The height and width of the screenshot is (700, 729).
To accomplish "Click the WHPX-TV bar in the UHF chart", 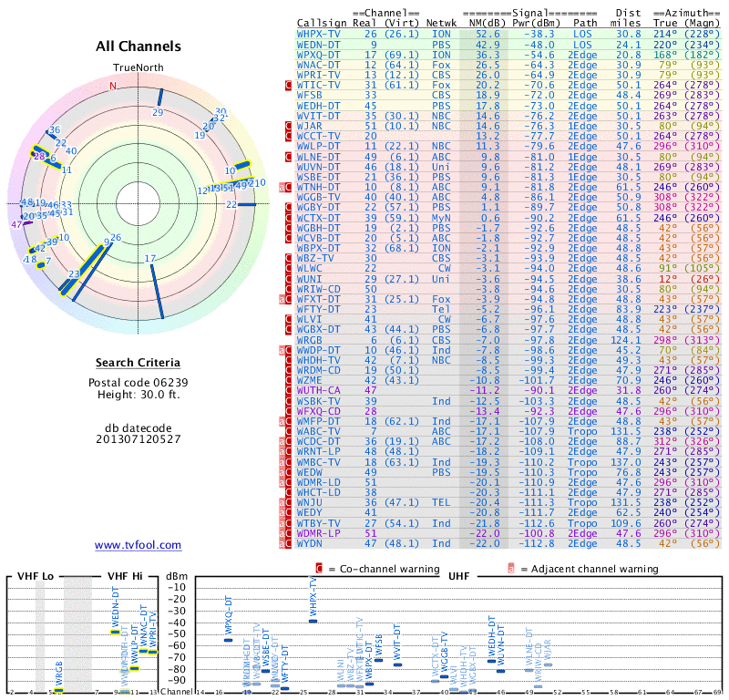I will coord(313,621).
